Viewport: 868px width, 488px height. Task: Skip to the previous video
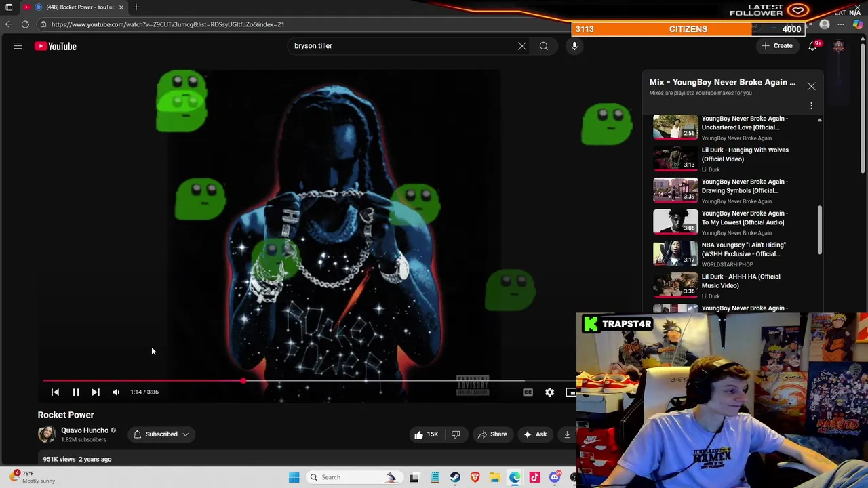click(55, 392)
